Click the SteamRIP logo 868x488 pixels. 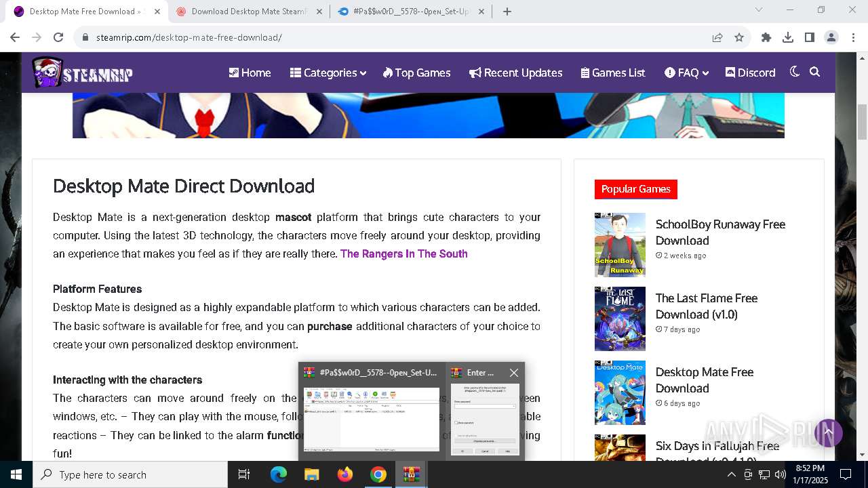[x=82, y=73]
